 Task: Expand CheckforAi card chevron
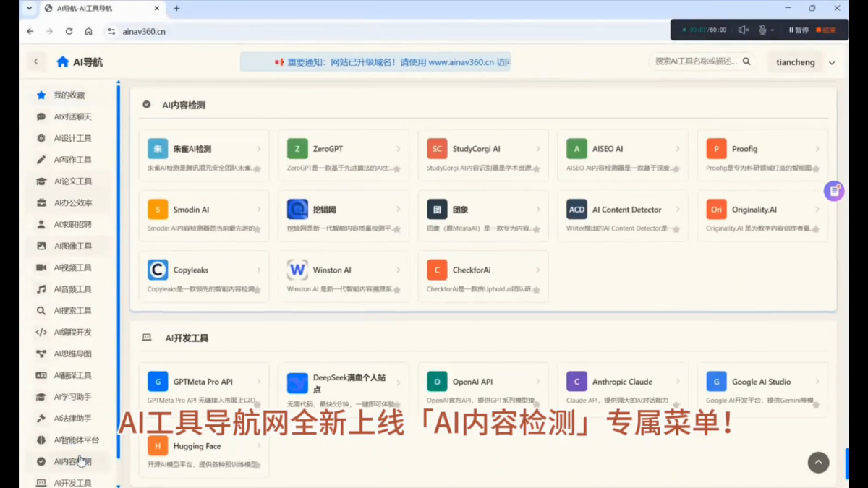coord(537,270)
